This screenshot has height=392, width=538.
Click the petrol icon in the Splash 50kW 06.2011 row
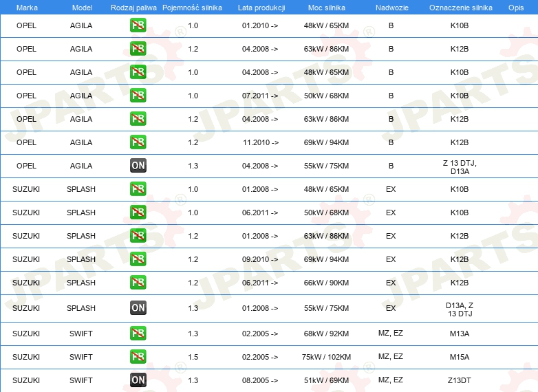(138, 213)
